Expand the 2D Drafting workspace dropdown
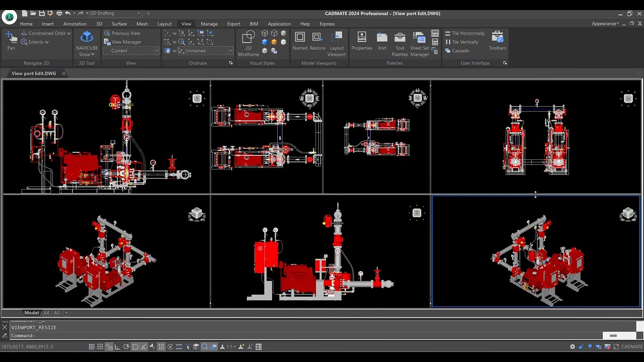The image size is (644, 362). [x=139, y=13]
